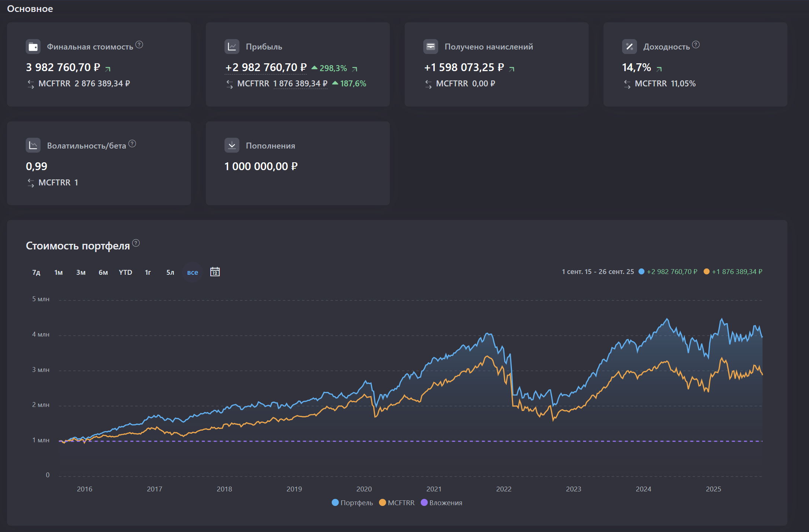The image size is (809, 532).
Task: Expand details arrow next to final value
Action: tap(108, 69)
